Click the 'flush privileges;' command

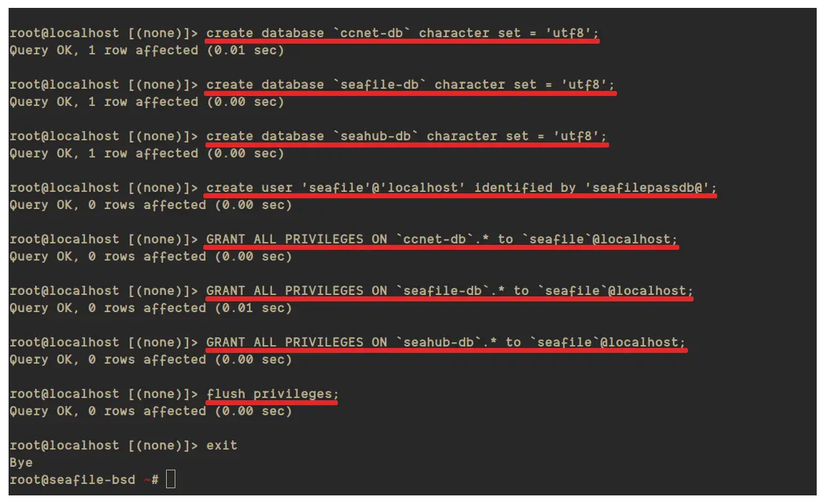272,394
